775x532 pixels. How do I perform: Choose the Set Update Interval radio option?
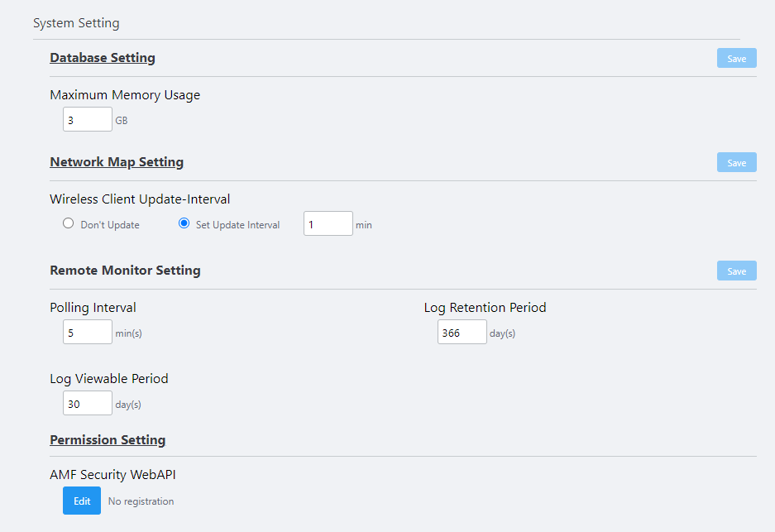click(x=184, y=223)
